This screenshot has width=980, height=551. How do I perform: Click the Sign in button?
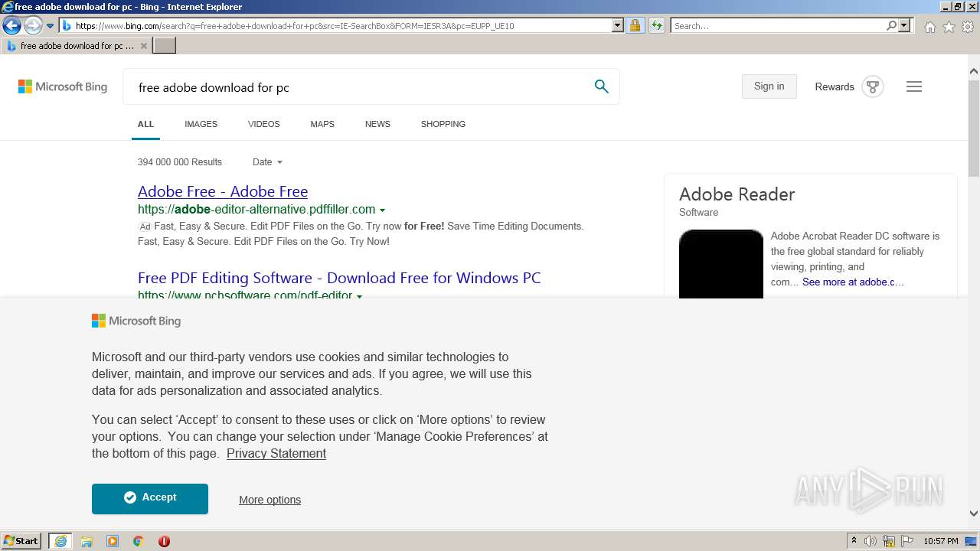(769, 86)
